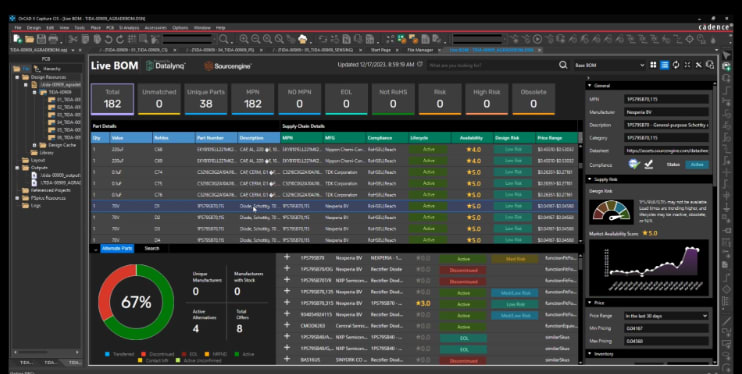Click the Redo toolbar icon
742x374 pixels.
click(120, 39)
